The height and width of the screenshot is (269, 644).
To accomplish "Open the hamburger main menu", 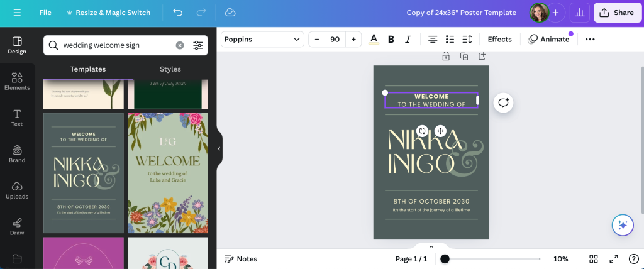I will 17,13.
